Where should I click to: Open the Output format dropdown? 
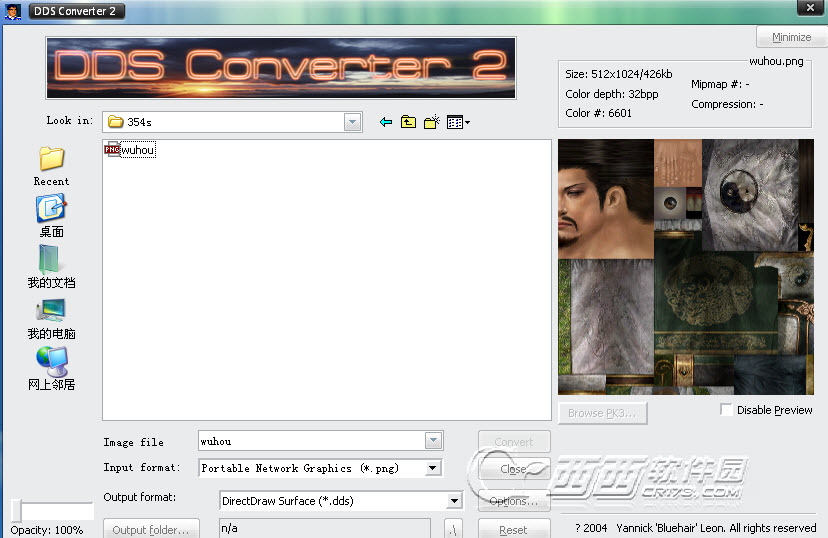pyautogui.click(x=454, y=501)
